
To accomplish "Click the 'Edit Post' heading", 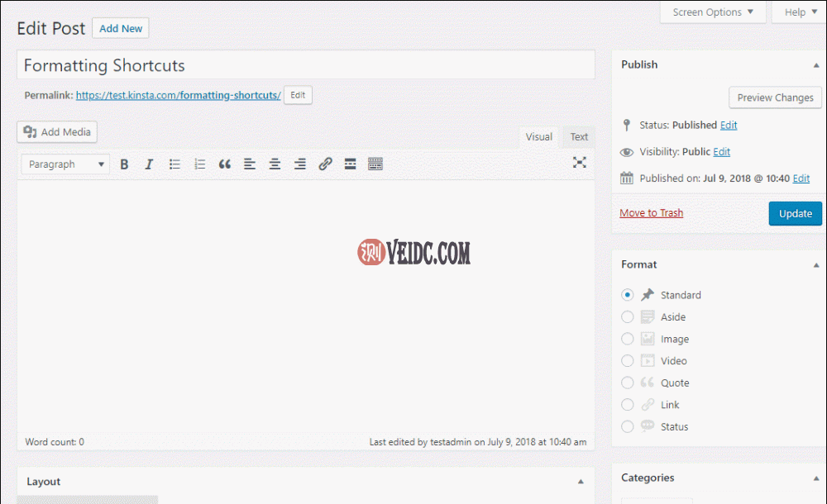I will pos(51,28).
